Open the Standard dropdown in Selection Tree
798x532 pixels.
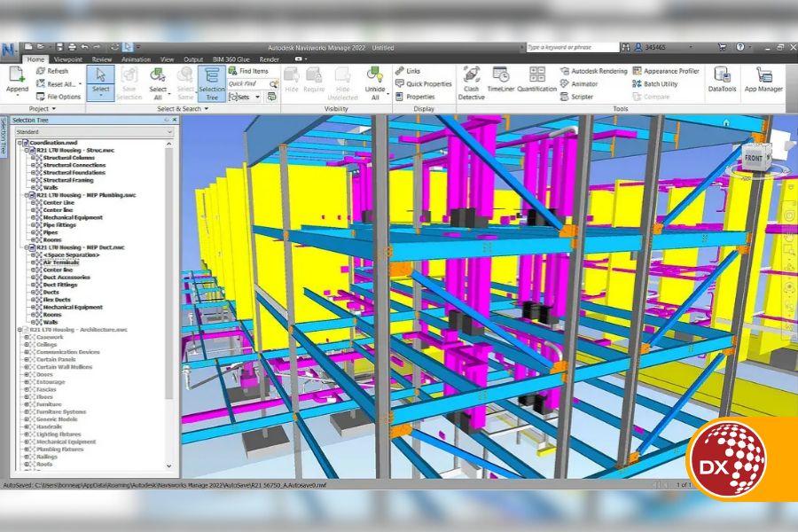click(94, 132)
